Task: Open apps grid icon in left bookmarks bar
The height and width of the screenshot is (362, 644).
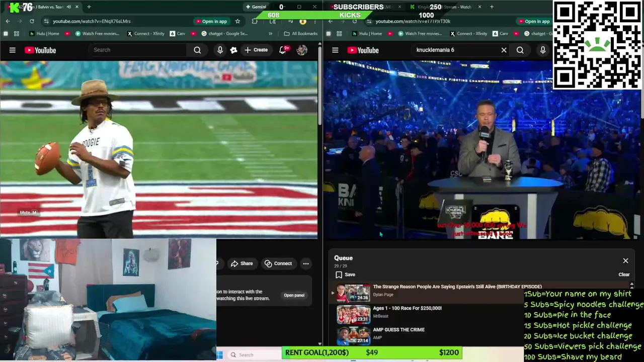Action: tap(17, 34)
